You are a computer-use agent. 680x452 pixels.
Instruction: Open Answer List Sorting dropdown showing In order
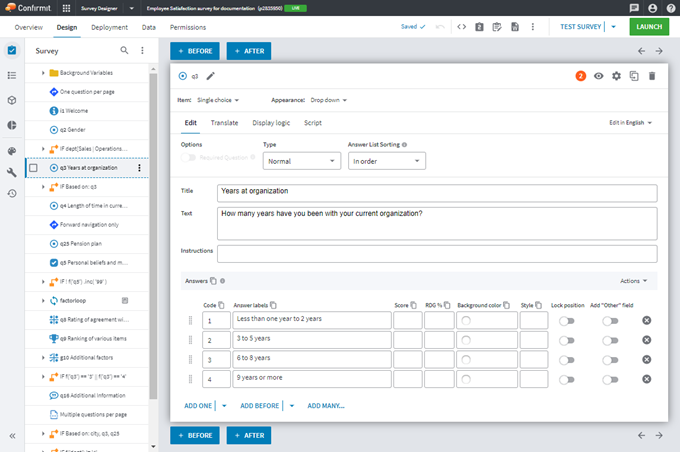(x=386, y=161)
